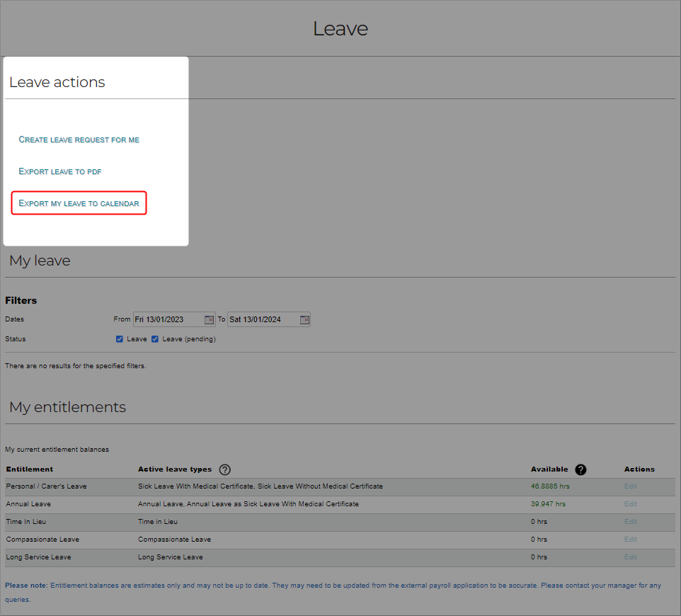Click Export my leave to calendar
This screenshot has height=616, width=681.
(x=79, y=203)
